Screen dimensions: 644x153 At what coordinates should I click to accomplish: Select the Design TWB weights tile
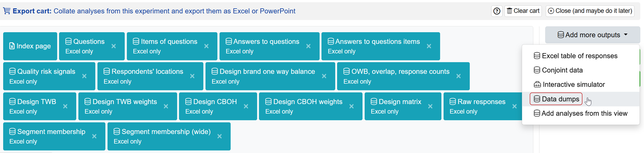tap(128, 107)
